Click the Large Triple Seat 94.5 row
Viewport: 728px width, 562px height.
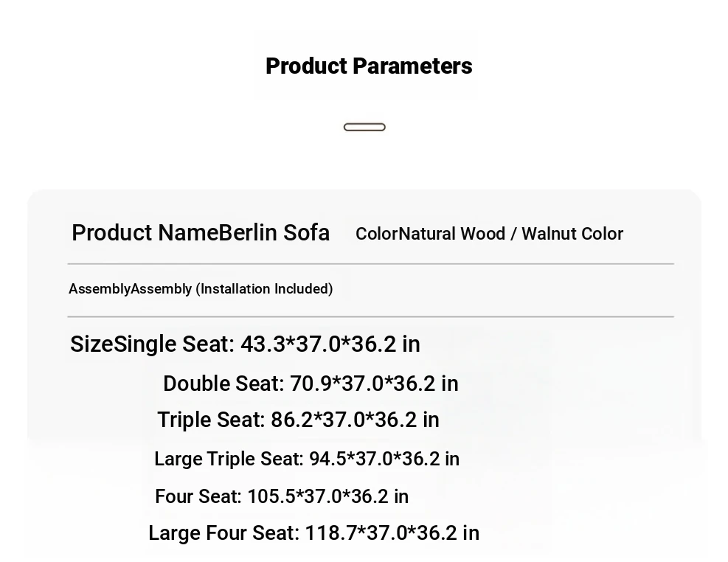click(306, 459)
